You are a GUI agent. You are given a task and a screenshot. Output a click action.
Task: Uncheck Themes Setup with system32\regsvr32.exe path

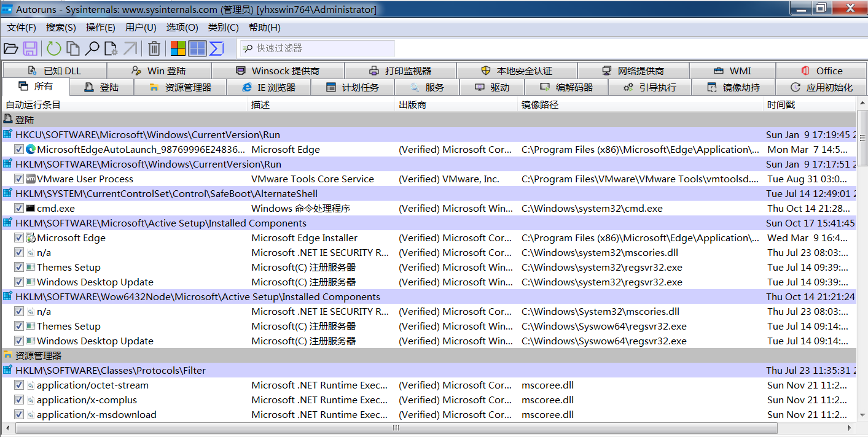(x=19, y=267)
